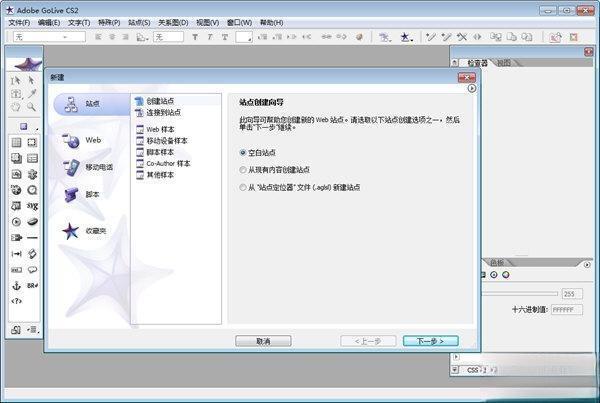Select the 从站点定位器文件 (.aglsl) 新建站点 option
The height and width of the screenshot is (403, 600).
tap(300, 188)
